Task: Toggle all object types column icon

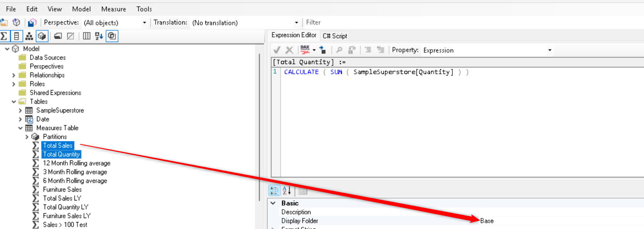Action: pyautogui.click(x=87, y=36)
